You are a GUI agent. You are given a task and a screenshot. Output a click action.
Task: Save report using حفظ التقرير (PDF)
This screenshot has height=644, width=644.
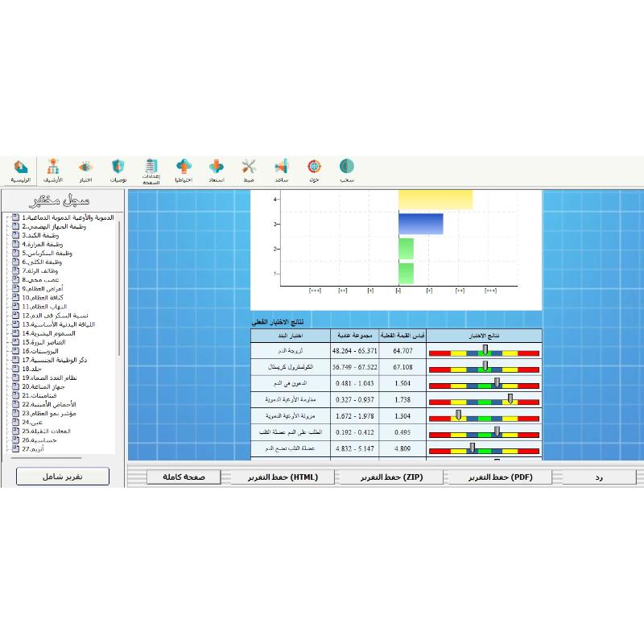(500, 477)
